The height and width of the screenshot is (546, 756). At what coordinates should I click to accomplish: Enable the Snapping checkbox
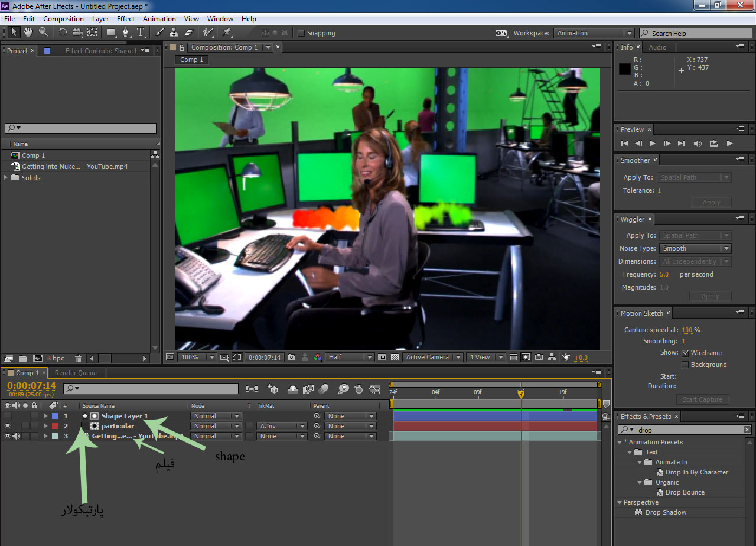[x=301, y=33]
